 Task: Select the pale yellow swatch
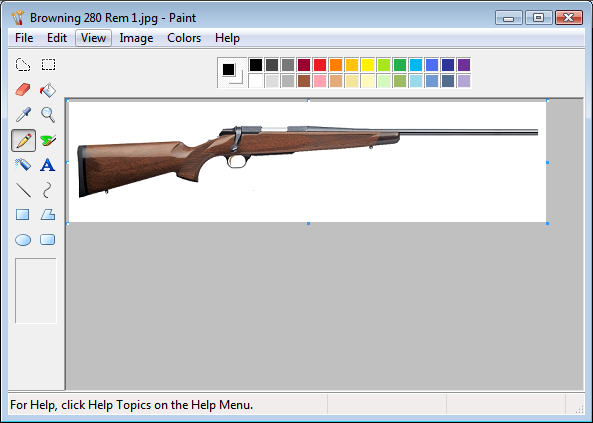(x=368, y=81)
